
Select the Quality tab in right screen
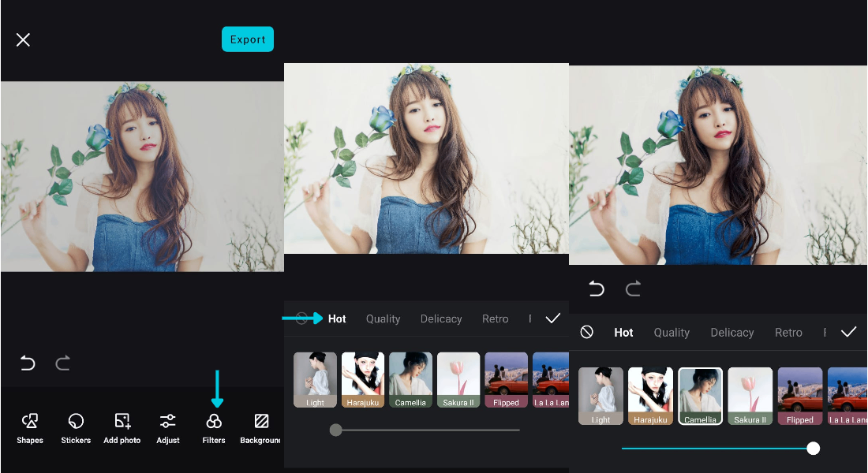[x=672, y=333]
